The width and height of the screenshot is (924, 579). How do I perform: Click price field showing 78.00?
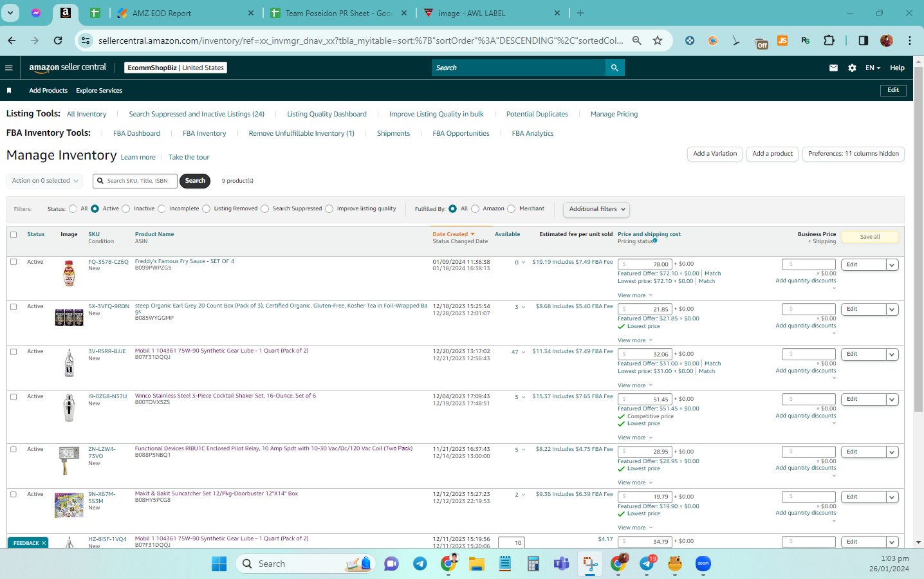645,264
